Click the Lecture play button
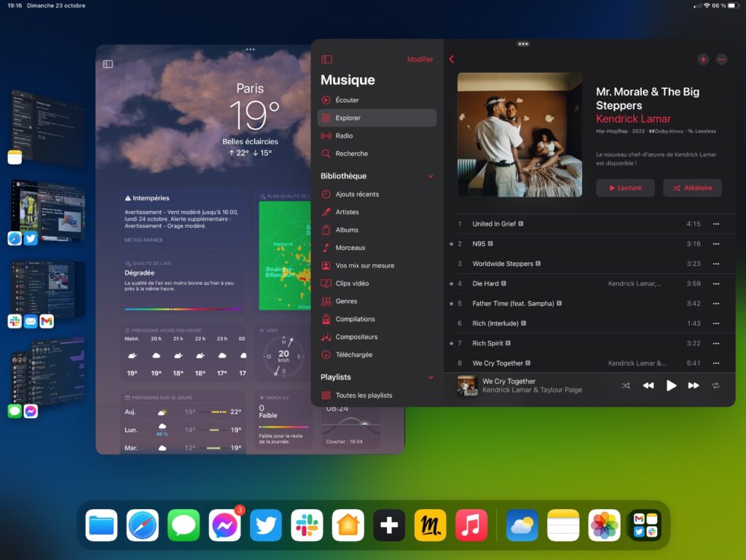Viewport: 746px width, 560px height. coord(625,188)
